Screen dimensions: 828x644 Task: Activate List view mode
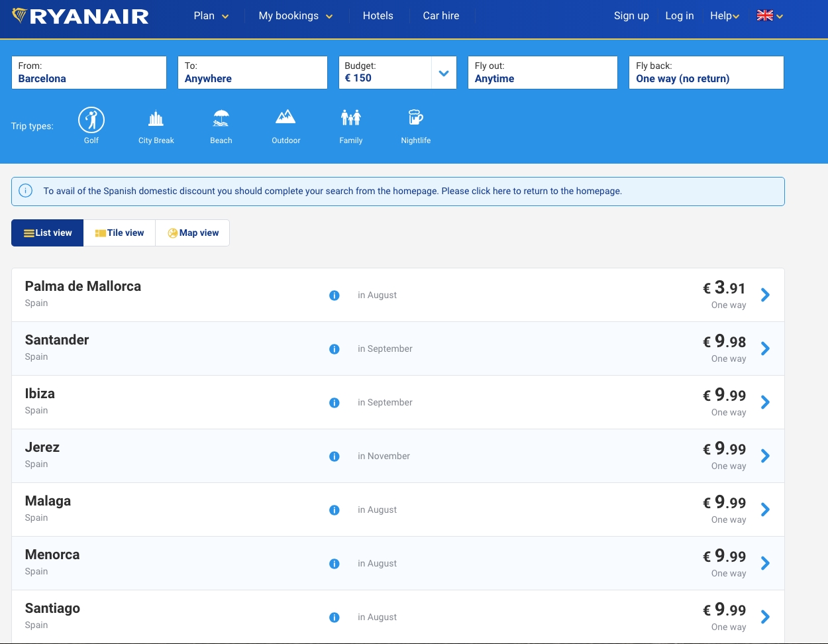tap(48, 233)
